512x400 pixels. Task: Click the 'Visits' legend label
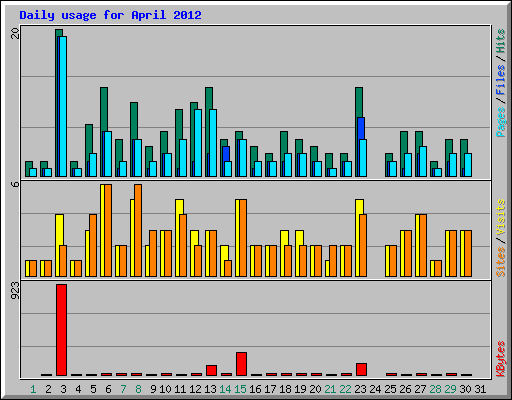tap(500, 217)
